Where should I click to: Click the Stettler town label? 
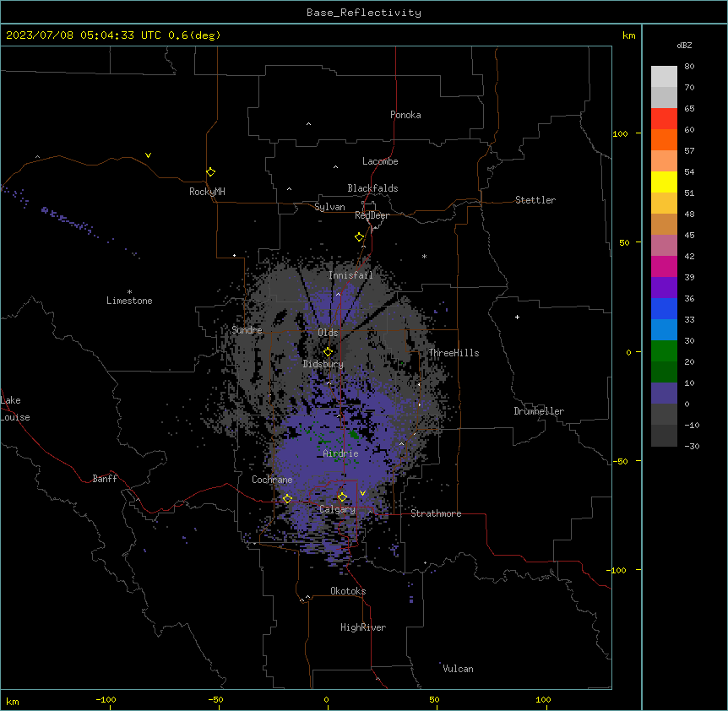tap(535, 200)
